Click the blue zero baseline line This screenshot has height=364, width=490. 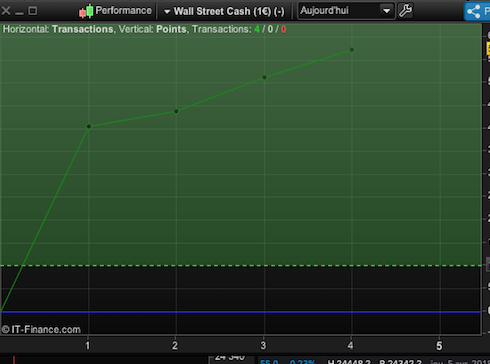coord(241,312)
